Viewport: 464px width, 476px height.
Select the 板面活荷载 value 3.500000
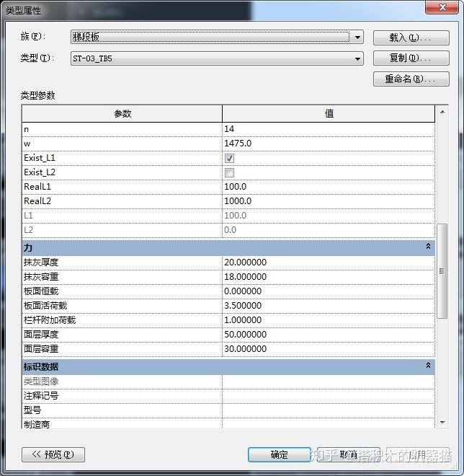tap(329, 306)
